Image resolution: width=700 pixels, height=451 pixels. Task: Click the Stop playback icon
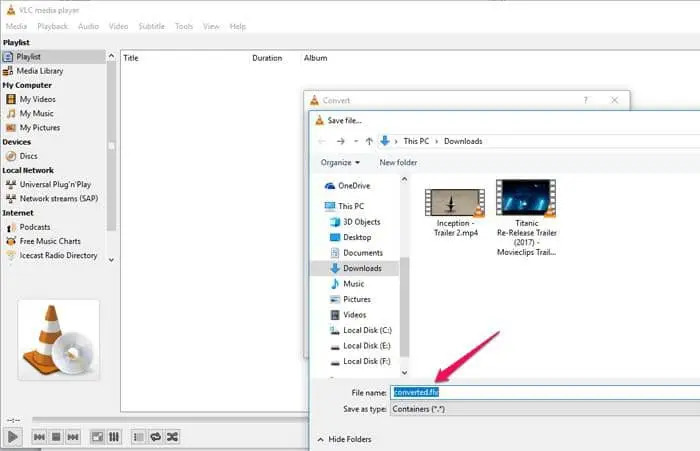click(57, 437)
